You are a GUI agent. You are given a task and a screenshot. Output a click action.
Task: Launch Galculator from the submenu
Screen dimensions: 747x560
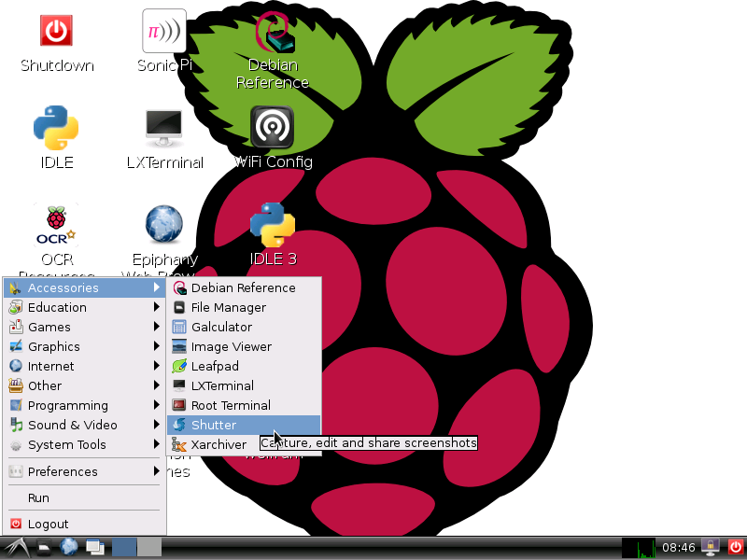tap(244, 327)
